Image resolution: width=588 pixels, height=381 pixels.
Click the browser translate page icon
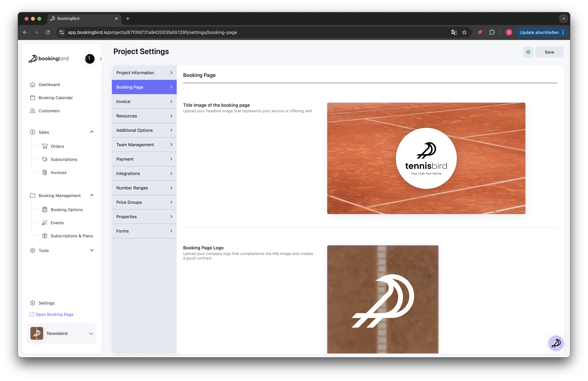click(454, 32)
